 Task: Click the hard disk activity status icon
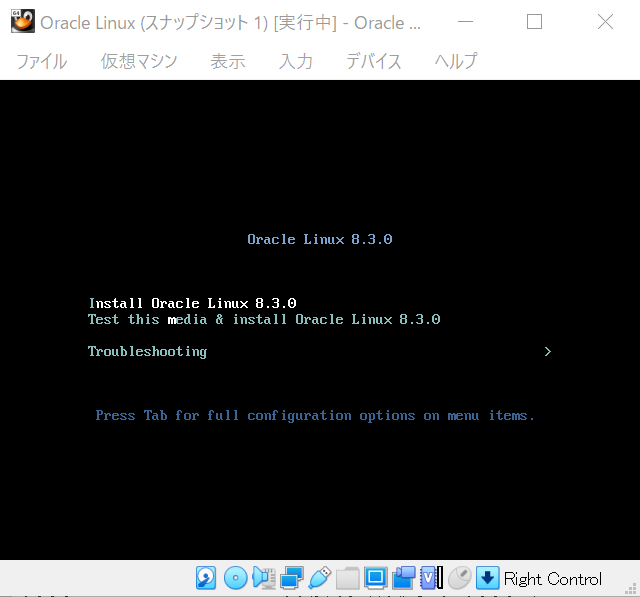coord(206,578)
